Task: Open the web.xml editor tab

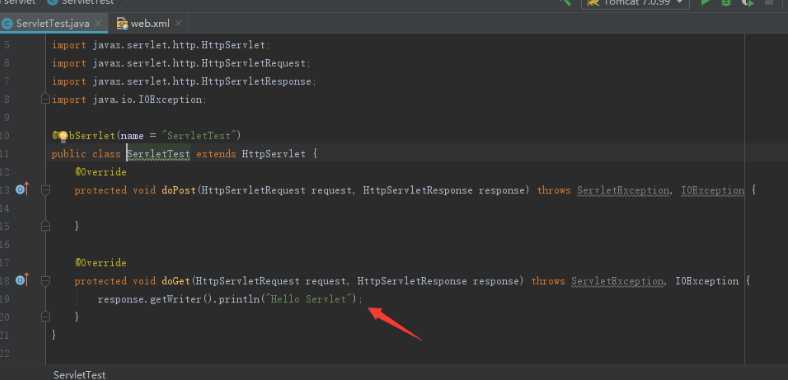Action: (149, 24)
